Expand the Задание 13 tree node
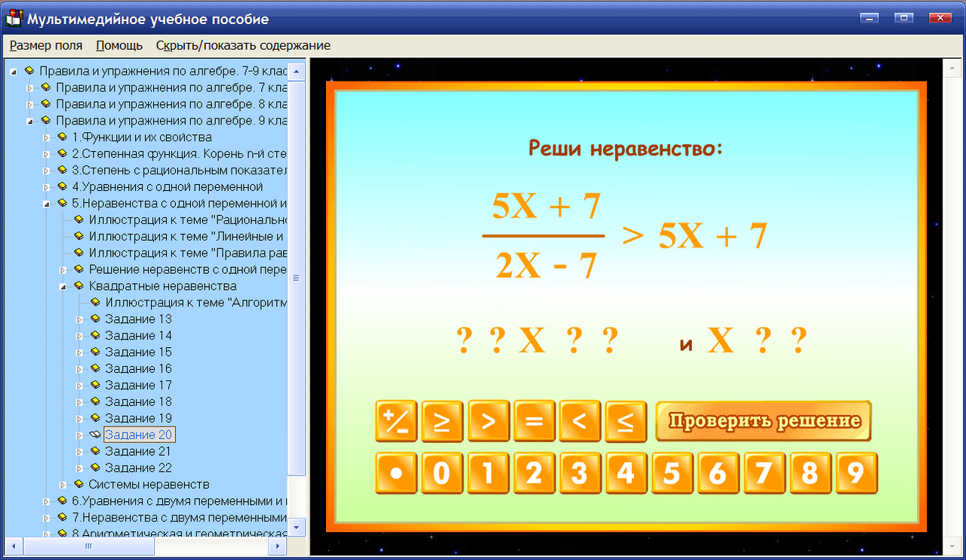Screen dimensions: 966x560 (x=78, y=318)
